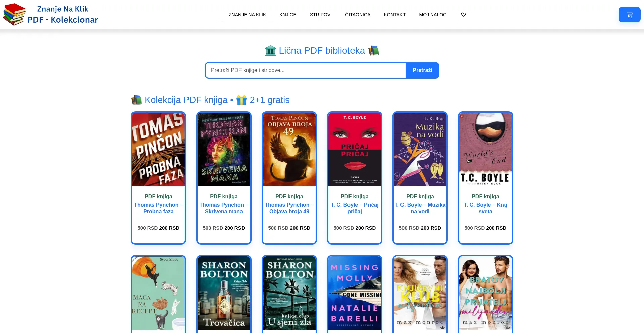Click the 200 RSD price under Skrivena mana

point(235,228)
